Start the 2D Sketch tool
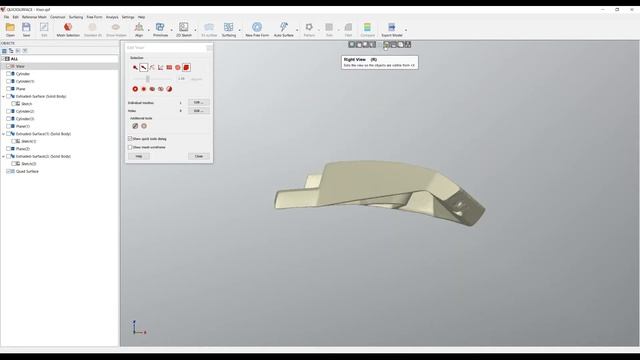 [x=184, y=27]
